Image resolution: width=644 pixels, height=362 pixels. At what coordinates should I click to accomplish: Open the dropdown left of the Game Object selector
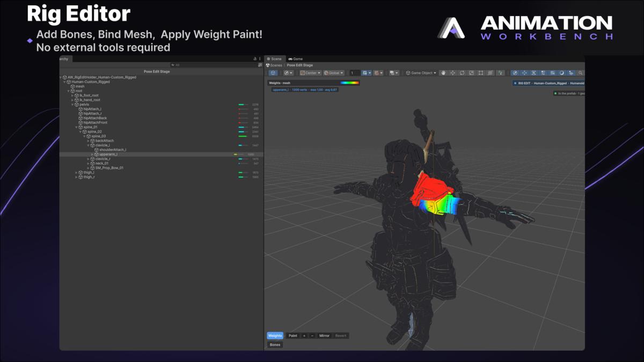[393, 73]
